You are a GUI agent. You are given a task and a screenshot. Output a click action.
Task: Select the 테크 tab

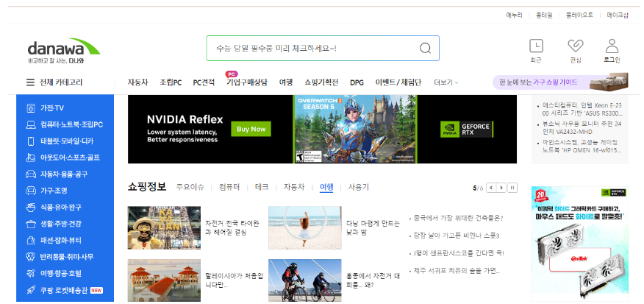tap(262, 187)
